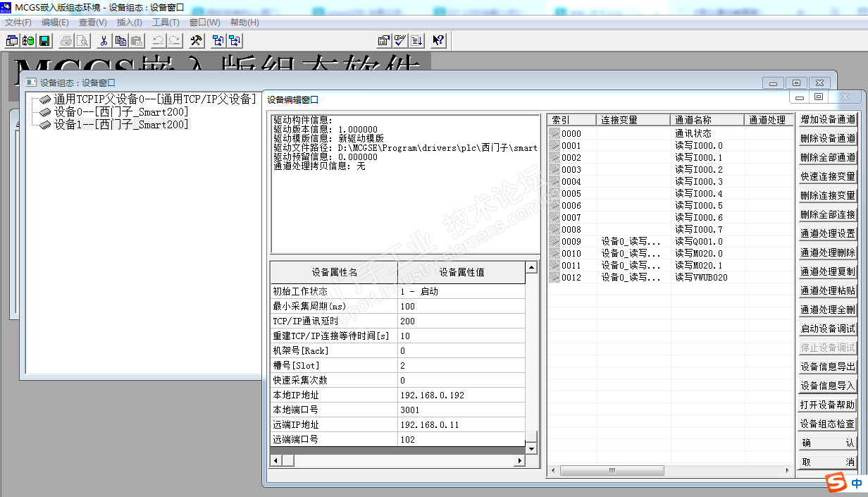Select 通用TCPIP父设备0 tree node
The width and height of the screenshot is (868, 497).
(x=154, y=100)
